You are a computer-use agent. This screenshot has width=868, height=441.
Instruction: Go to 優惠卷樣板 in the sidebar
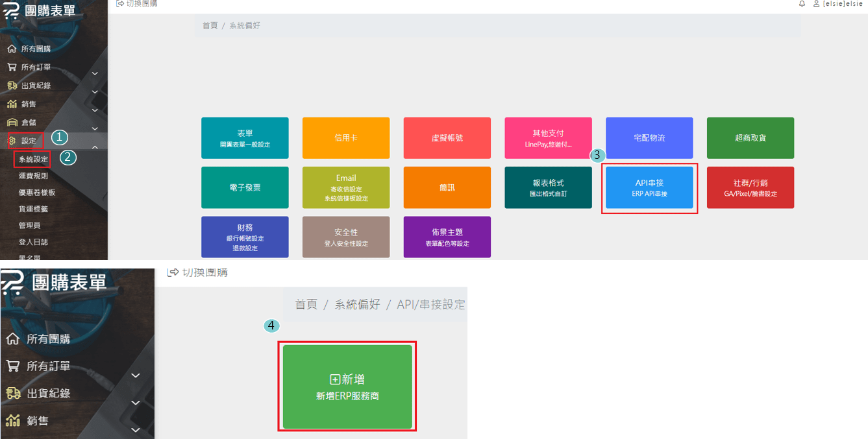37,193
